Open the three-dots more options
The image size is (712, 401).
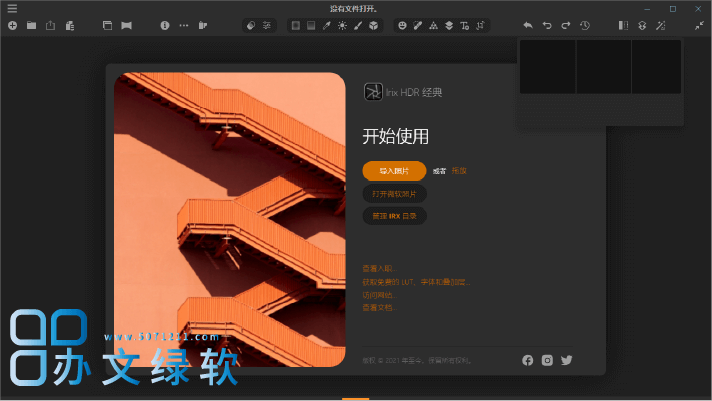[184, 25]
